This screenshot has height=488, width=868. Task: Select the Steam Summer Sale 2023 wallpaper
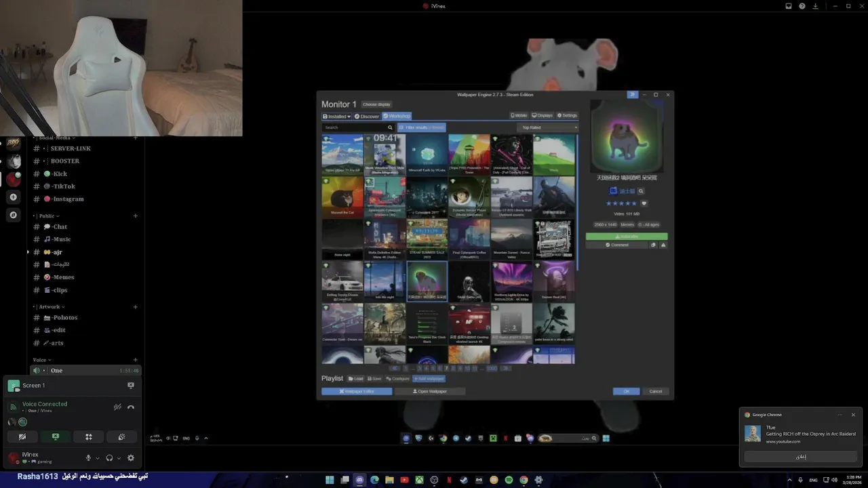(x=427, y=239)
